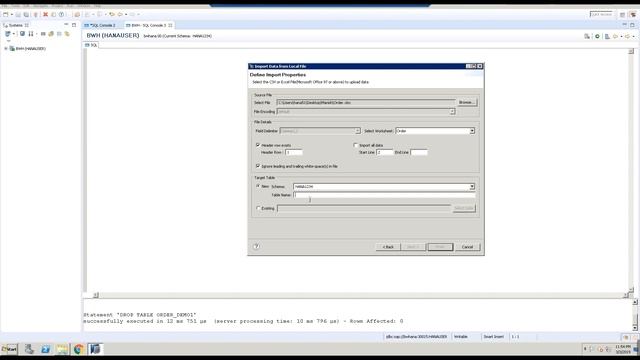Click the Add System icon in Systems panel
Viewport: 640px width, 360px height.
point(8,34)
